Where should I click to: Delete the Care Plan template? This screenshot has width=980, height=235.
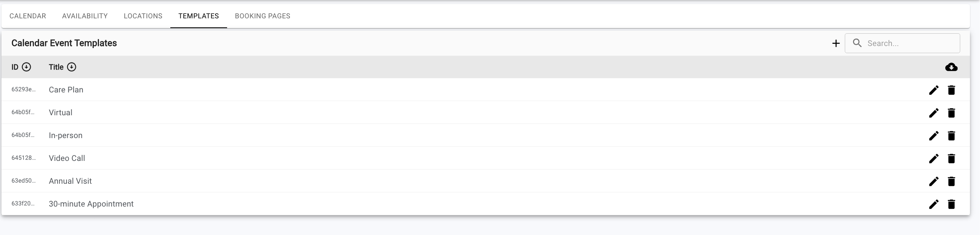pos(951,90)
